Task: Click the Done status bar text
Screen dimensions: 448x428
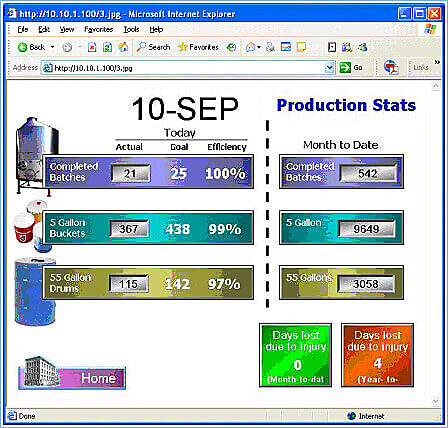Action: [27, 416]
